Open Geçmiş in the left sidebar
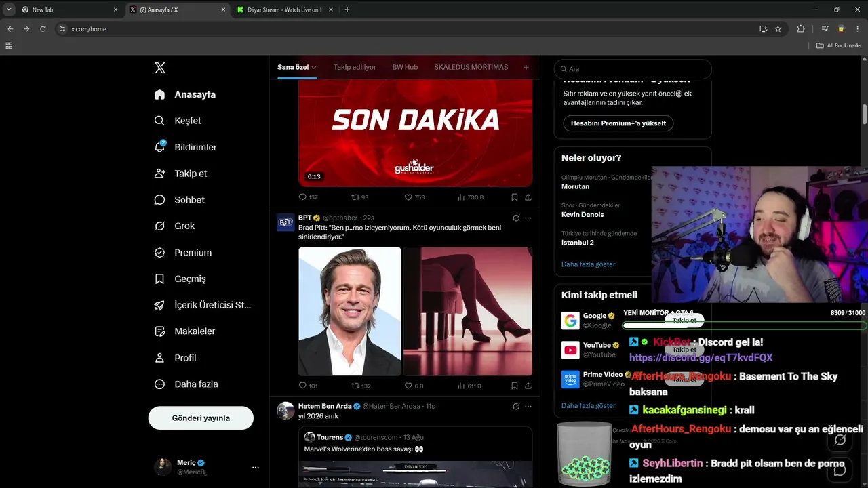The height and width of the screenshot is (488, 868). 180,279
